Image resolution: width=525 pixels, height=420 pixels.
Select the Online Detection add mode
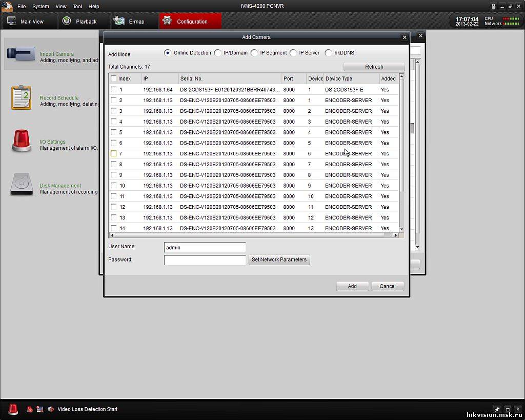pos(168,53)
